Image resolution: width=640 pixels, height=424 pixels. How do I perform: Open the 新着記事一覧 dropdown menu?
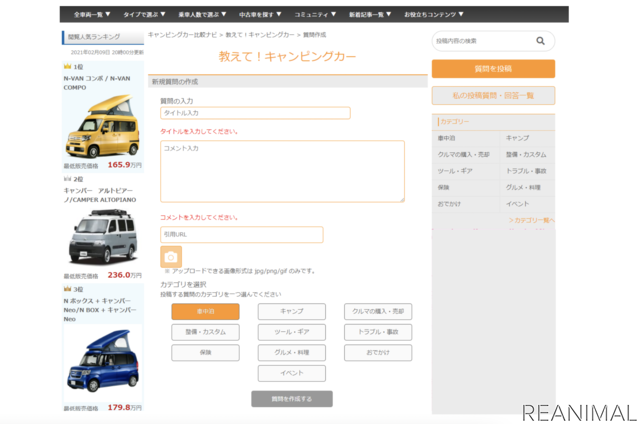[370, 14]
